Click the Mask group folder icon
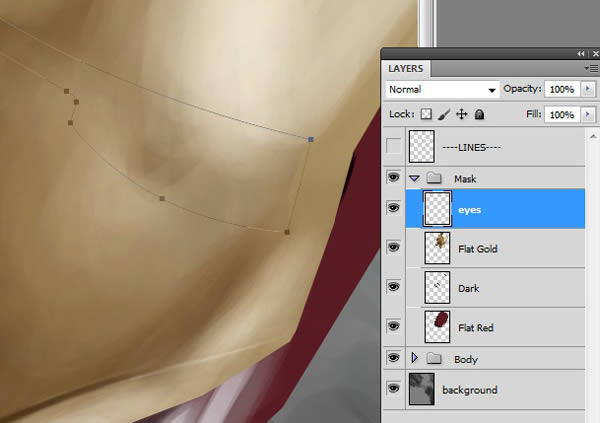The image size is (600, 423). (434, 178)
